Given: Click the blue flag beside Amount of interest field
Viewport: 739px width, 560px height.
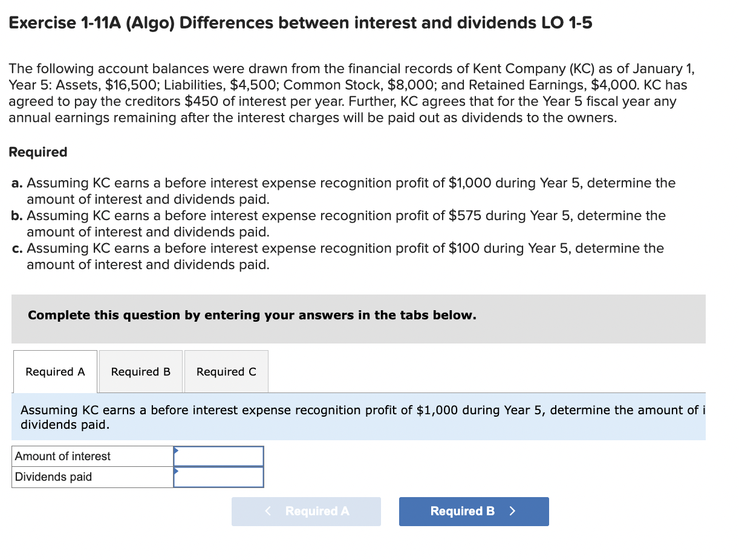Looking at the screenshot, I should click(176, 452).
